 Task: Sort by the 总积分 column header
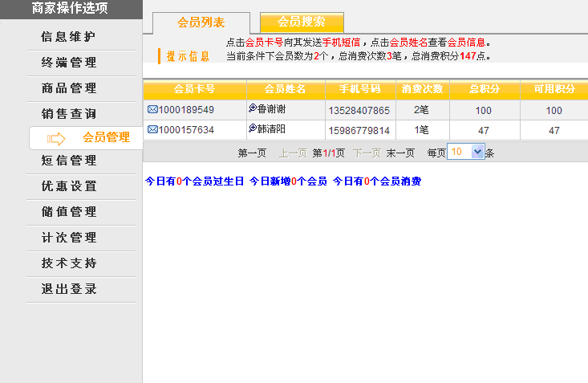484,89
